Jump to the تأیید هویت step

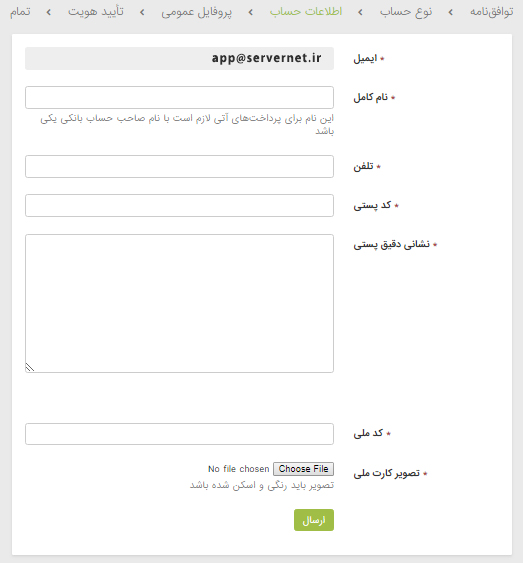(96, 11)
